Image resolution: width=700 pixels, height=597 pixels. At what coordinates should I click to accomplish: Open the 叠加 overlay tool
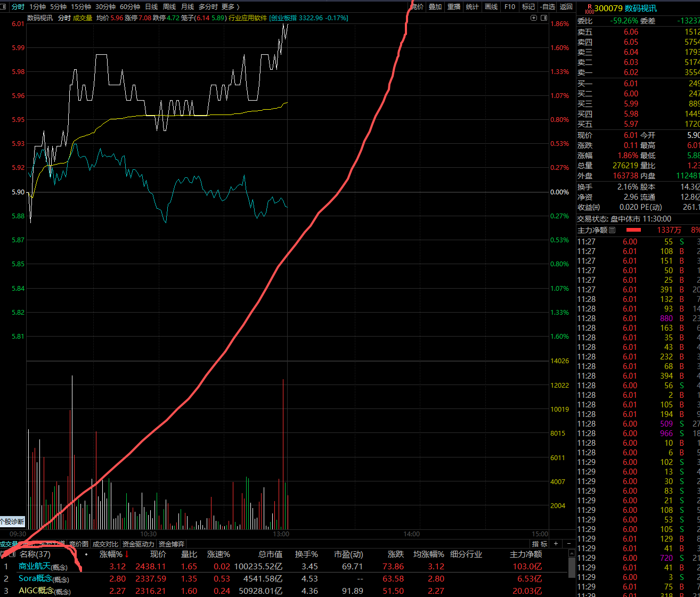(435, 7)
